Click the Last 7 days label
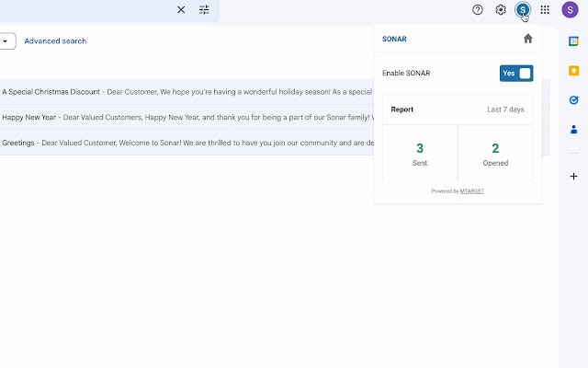 point(505,109)
